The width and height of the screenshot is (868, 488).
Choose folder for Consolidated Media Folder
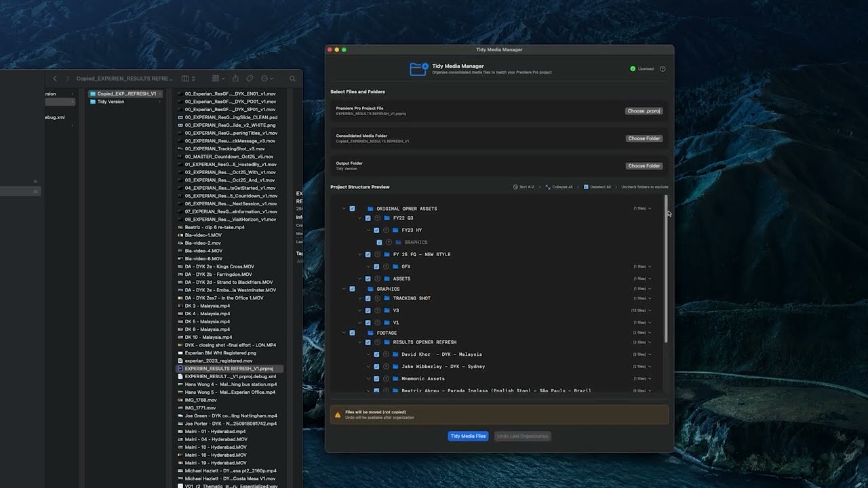coord(644,138)
